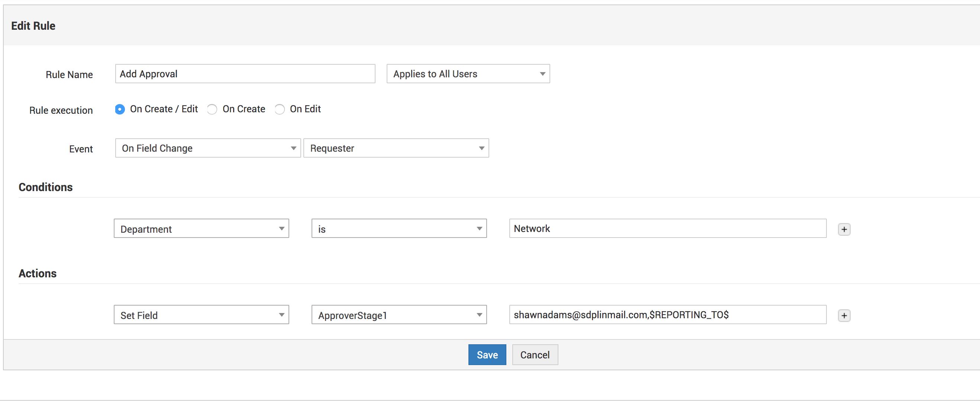Focus the Network condition value field
980x403 pixels.
point(667,229)
